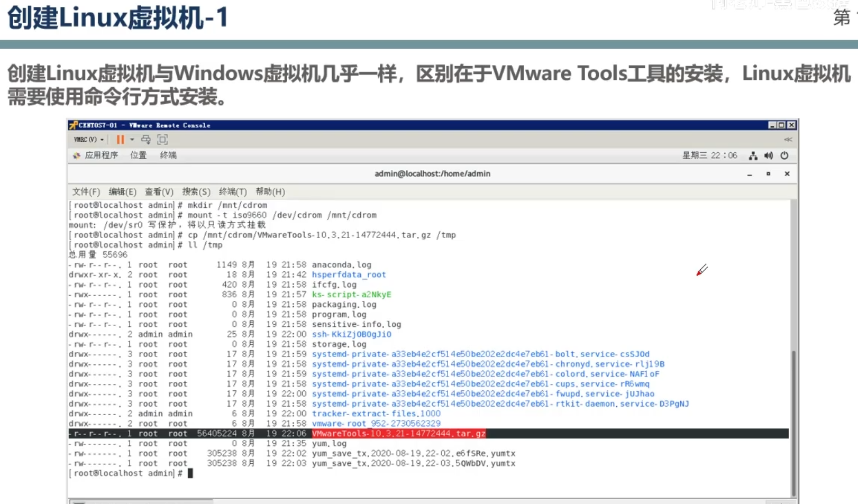Click the systemd-private bolt.service directory entry

tap(481, 354)
